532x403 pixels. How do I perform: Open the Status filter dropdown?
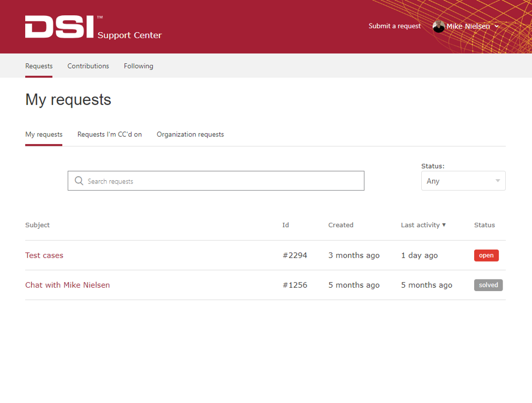point(463,181)
